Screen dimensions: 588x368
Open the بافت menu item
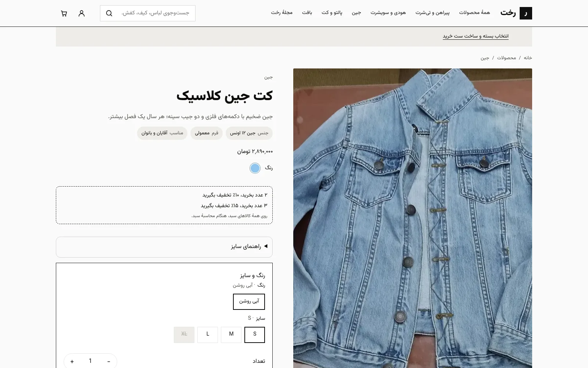click(307, 13)
